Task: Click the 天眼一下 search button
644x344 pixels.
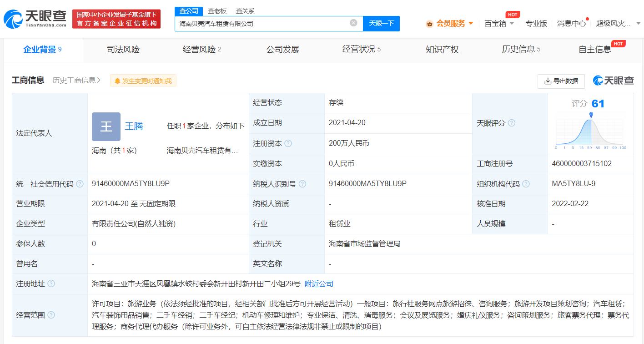Action: (381, 23)
